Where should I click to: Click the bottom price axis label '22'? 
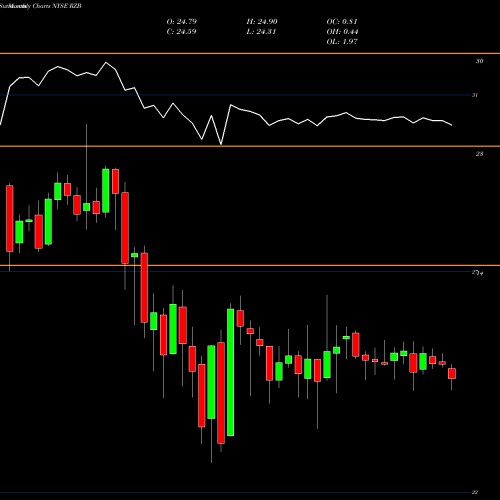coord(475,492)
